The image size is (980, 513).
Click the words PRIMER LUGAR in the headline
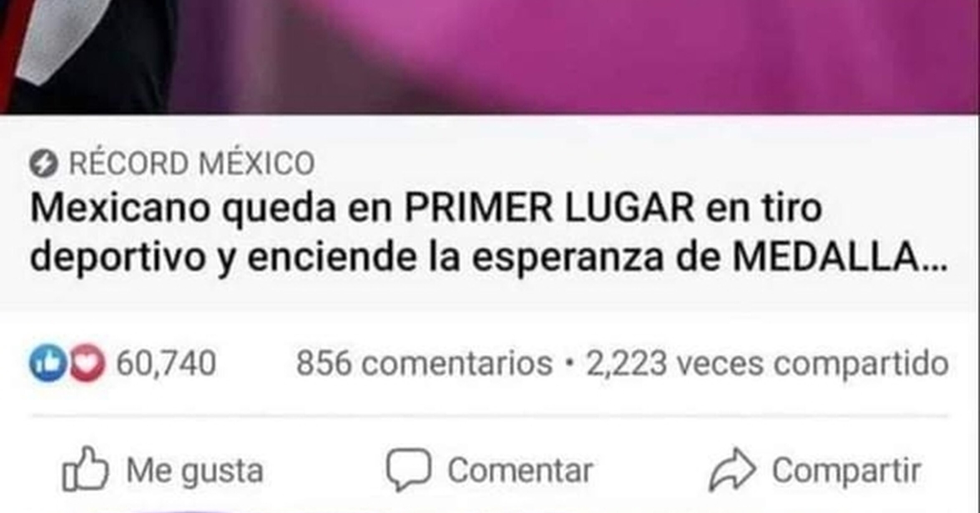549,208
